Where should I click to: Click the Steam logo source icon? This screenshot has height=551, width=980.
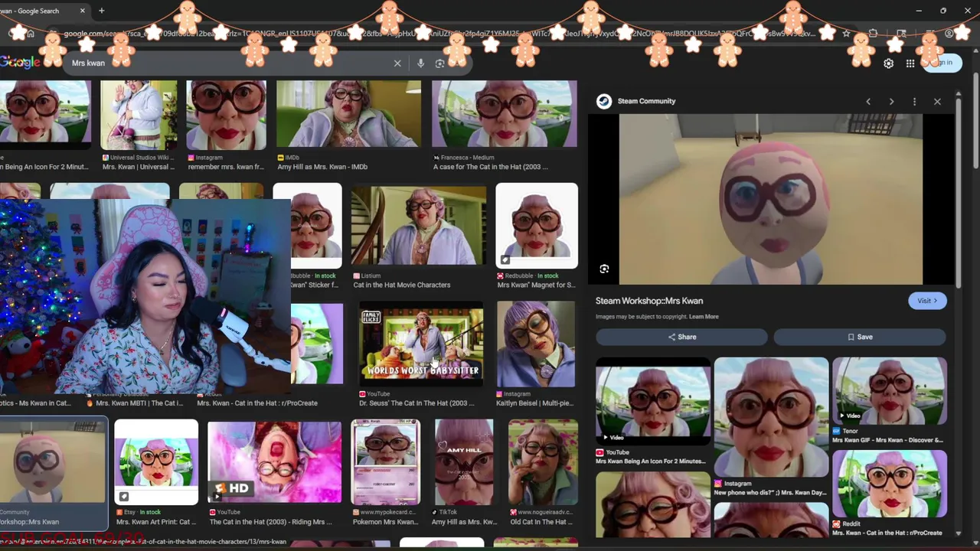[x=604, y=101]
